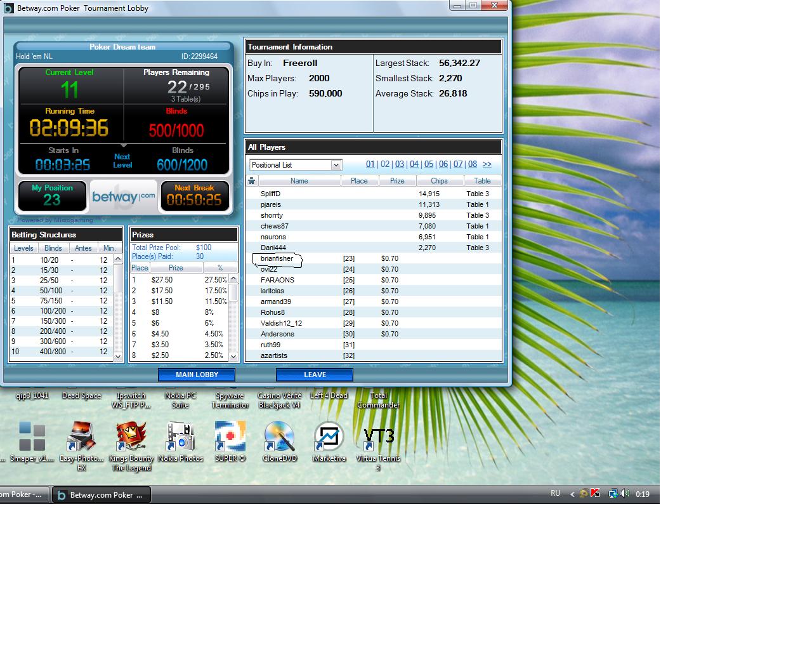
Task: Open the Kaspersky tray icon
Action: pos(595,493)
